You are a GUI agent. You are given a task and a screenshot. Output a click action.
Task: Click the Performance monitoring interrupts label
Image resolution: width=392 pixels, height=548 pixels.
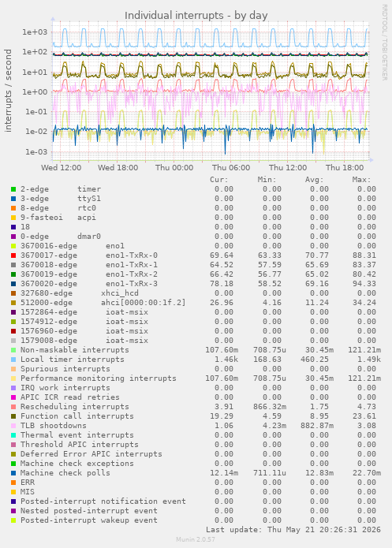pyautogui.click(x=99, y=378)
